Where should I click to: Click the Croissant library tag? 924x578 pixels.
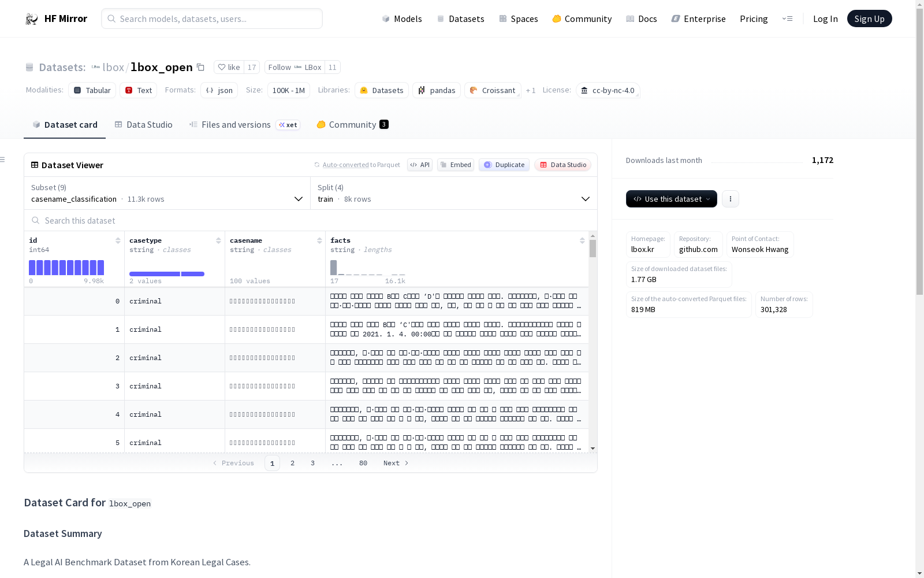pyautogui.click(x=493, y=90)
